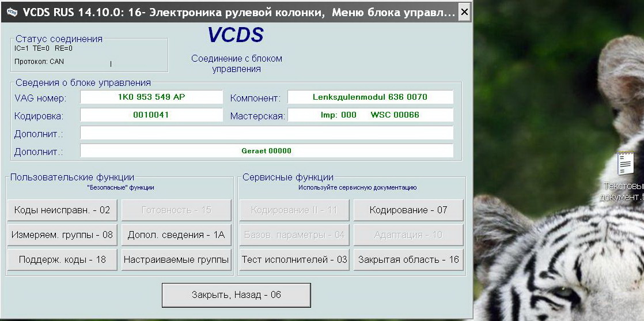The image size is (644, 321).
Task: Open "Кодирование - 07" coding function
Action: pyautogui.click(x=408, y=210)
